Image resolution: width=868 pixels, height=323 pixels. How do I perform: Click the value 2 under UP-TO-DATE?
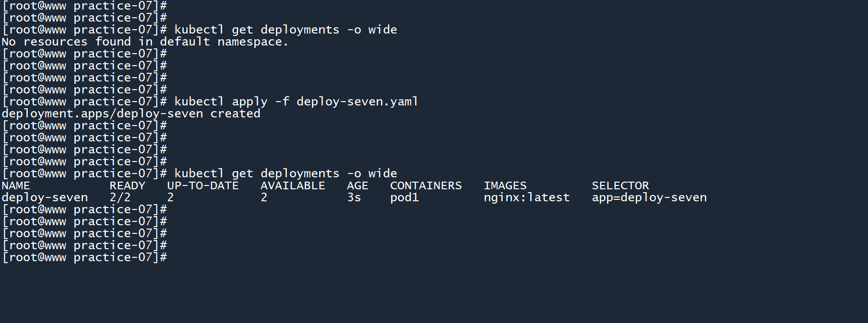pos(170,197)
